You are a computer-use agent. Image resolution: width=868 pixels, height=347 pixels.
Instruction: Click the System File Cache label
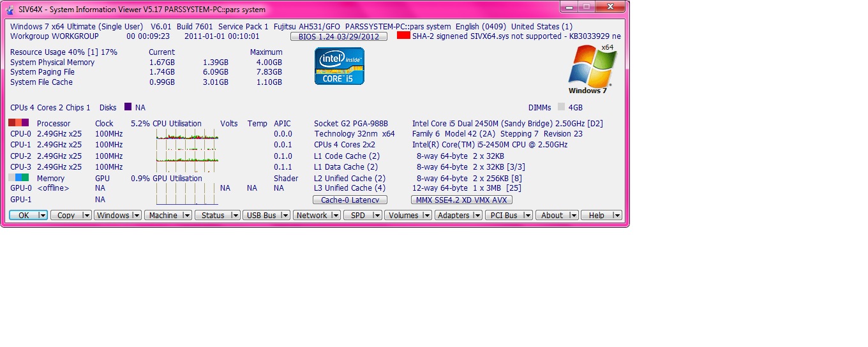[41, 82]
